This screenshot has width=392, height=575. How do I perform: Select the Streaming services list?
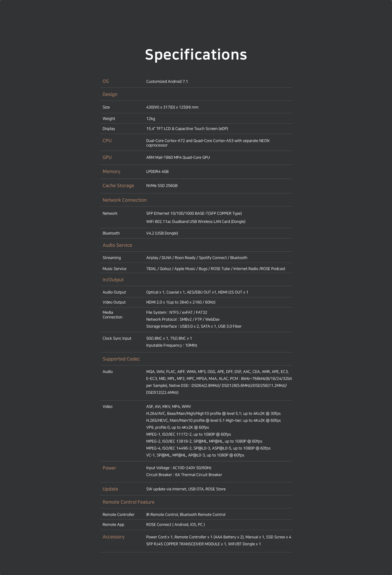[x=197, y=257]
